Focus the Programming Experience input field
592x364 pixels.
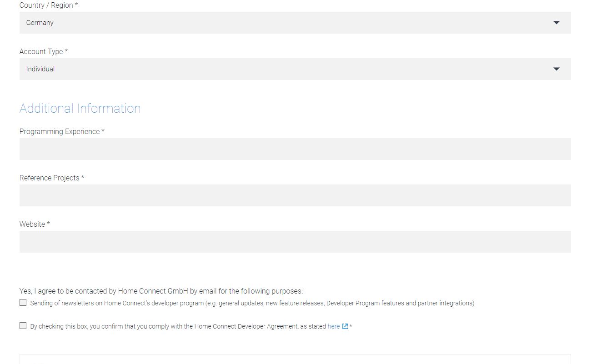(295, 149)
